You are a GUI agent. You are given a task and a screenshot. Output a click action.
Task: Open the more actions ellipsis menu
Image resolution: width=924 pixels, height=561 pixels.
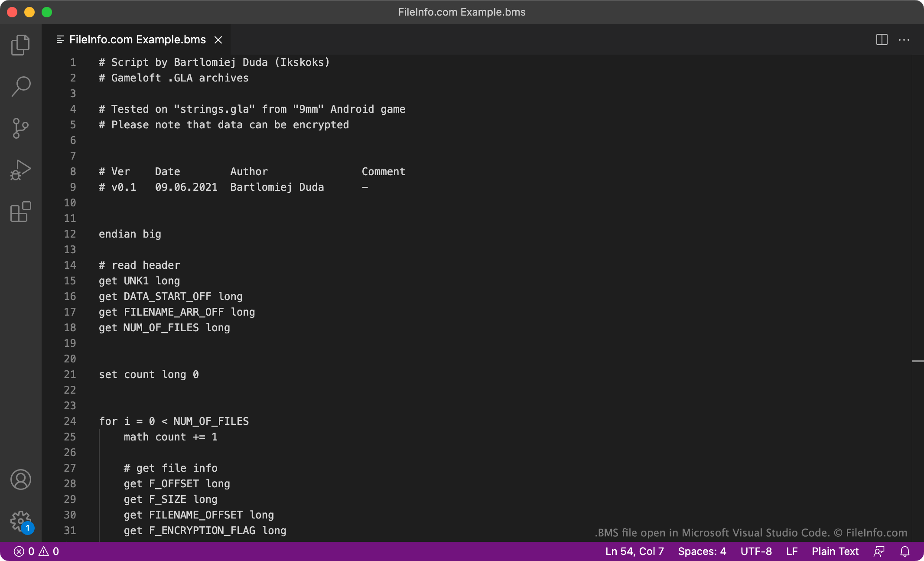[x=904, y=39]
